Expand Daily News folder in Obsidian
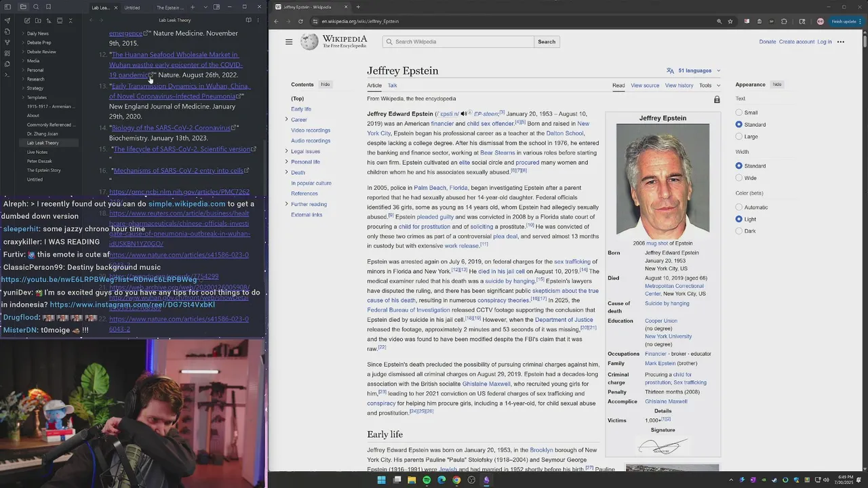 point(23,33)
